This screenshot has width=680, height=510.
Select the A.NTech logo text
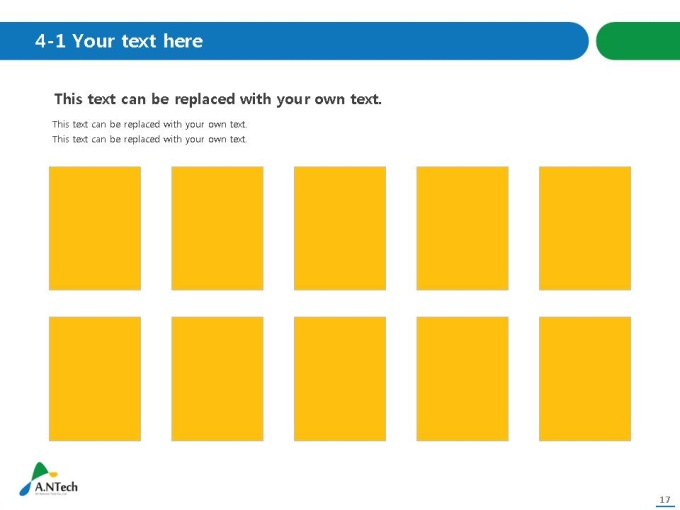tap(56, 488)
